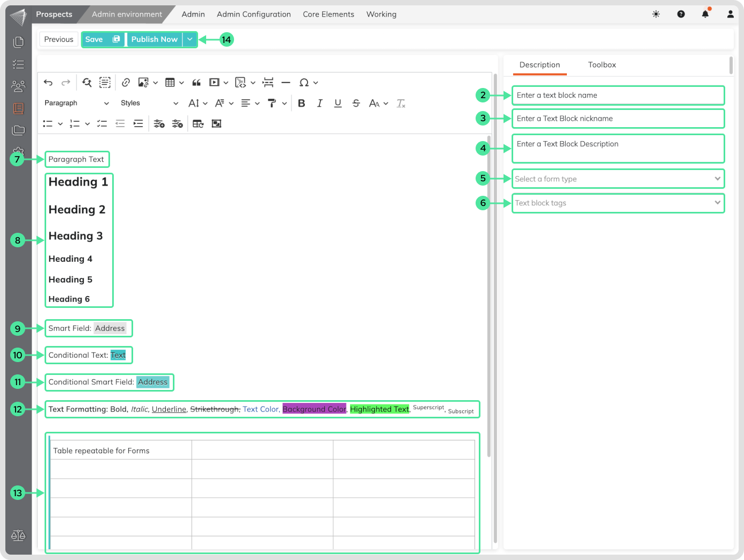Toggle strikethrough formatting

click(356, 104)
